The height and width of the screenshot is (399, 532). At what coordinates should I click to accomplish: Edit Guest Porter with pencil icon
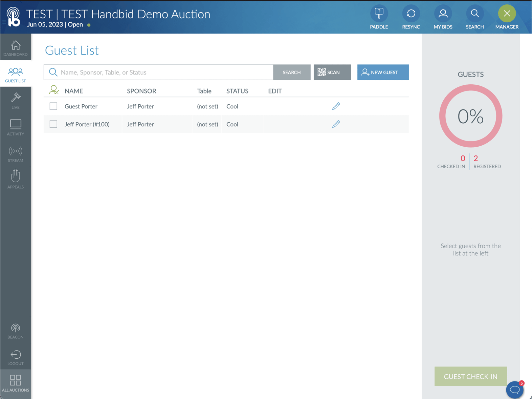[x=336, y=106]
